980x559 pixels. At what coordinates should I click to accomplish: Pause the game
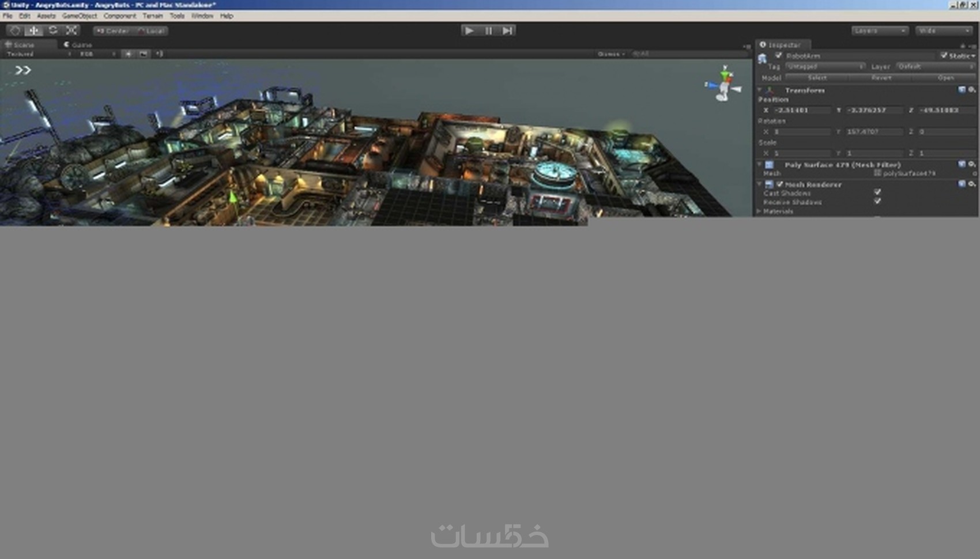tap(488, 31)
